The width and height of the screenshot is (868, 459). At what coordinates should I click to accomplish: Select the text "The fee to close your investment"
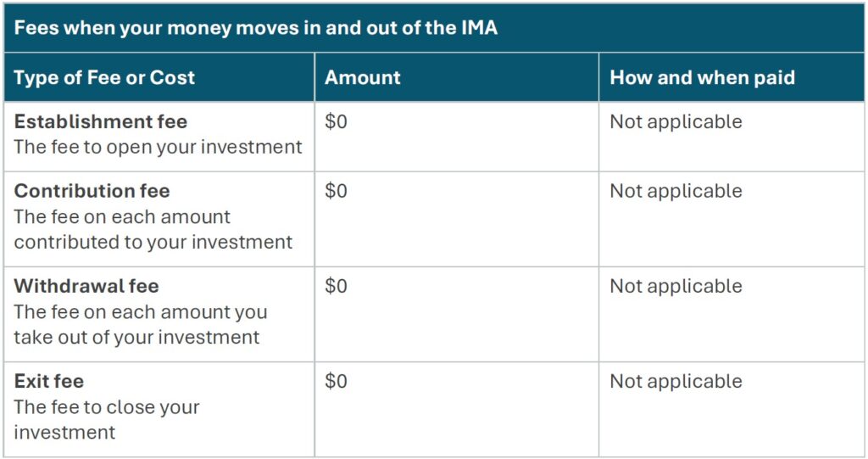pos(106,419)
